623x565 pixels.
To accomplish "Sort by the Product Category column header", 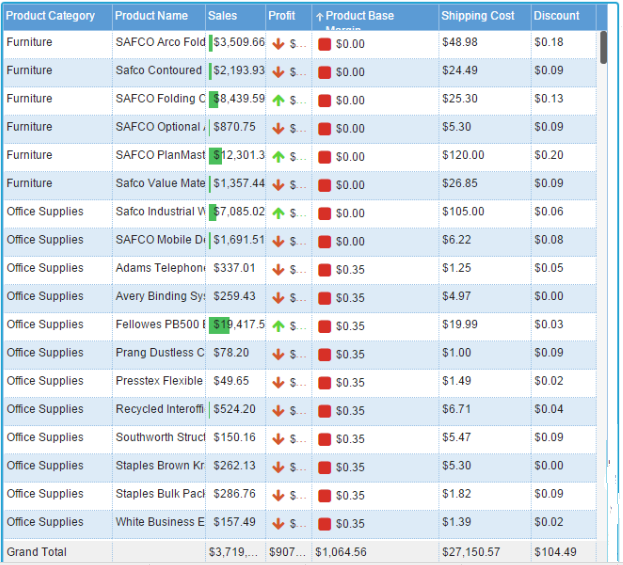I will 51,16.
